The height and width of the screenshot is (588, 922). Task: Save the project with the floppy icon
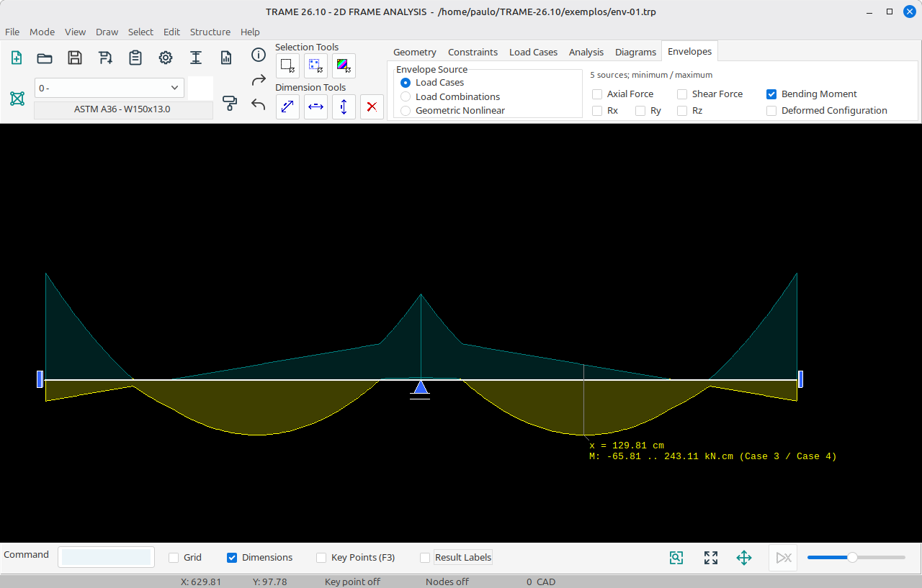point(75,58)
